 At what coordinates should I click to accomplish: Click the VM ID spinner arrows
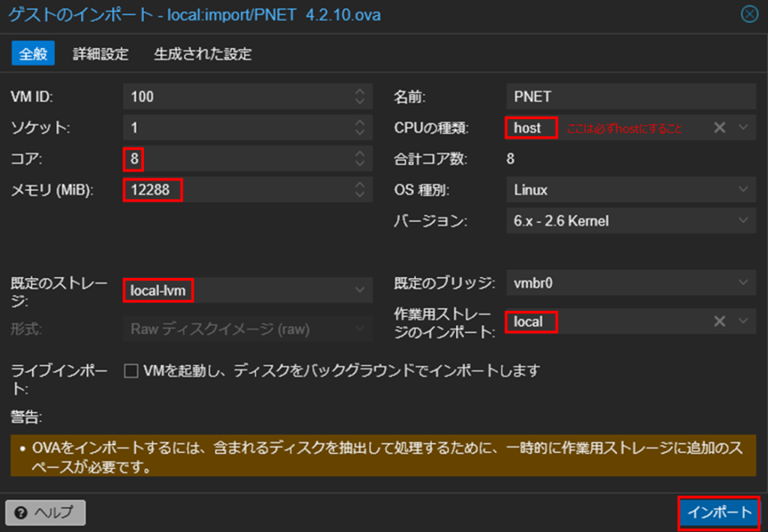tap(360, 96)
